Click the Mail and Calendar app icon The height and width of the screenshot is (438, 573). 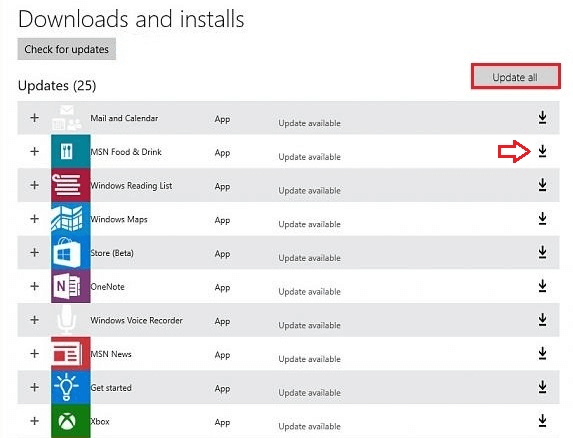coord(67,118)
